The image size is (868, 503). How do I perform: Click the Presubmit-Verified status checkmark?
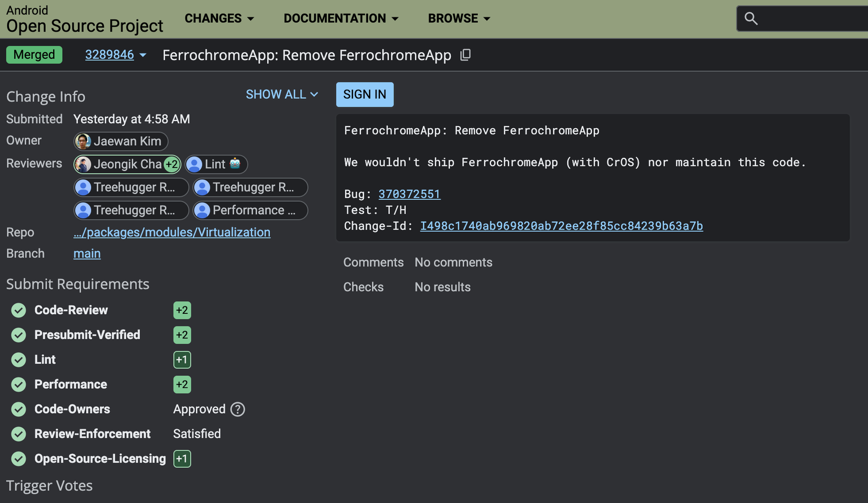(x=19, y=335)
